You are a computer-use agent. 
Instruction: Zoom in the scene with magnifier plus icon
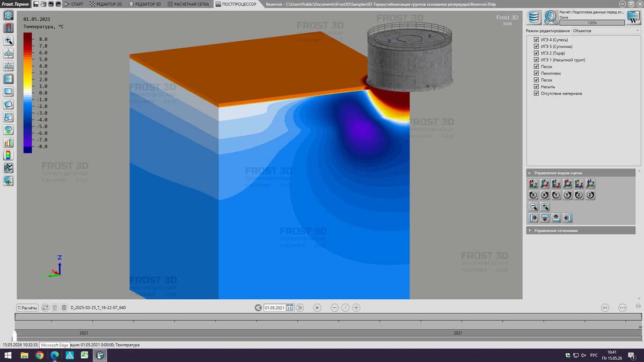pyautogui.click(x=545, y=206)
